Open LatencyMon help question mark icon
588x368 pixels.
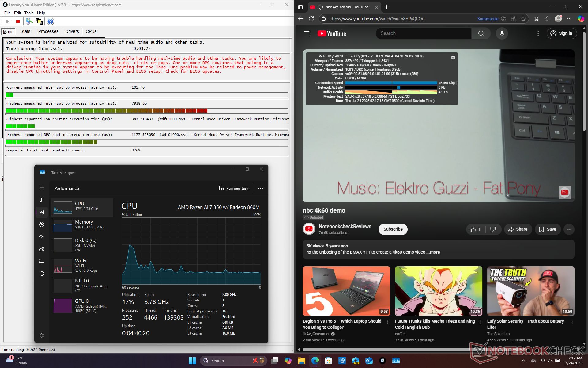(51, 21)
